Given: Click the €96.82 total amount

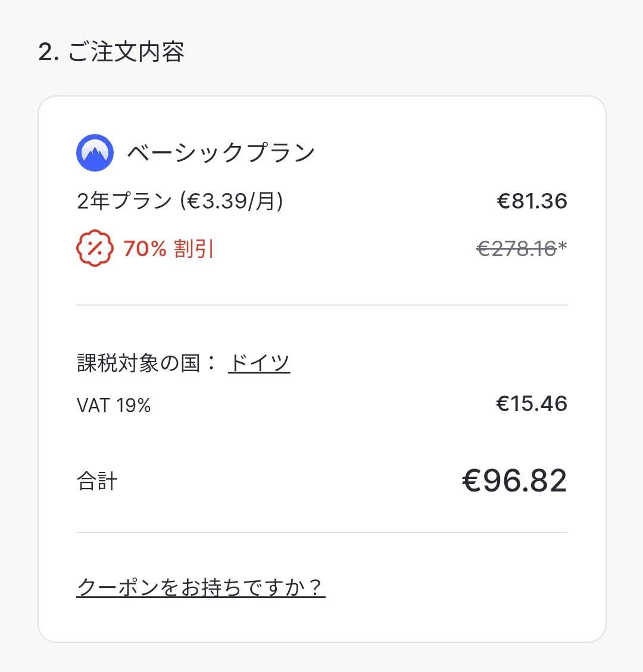Looking at the screenshot, I should tap(514, 481).
